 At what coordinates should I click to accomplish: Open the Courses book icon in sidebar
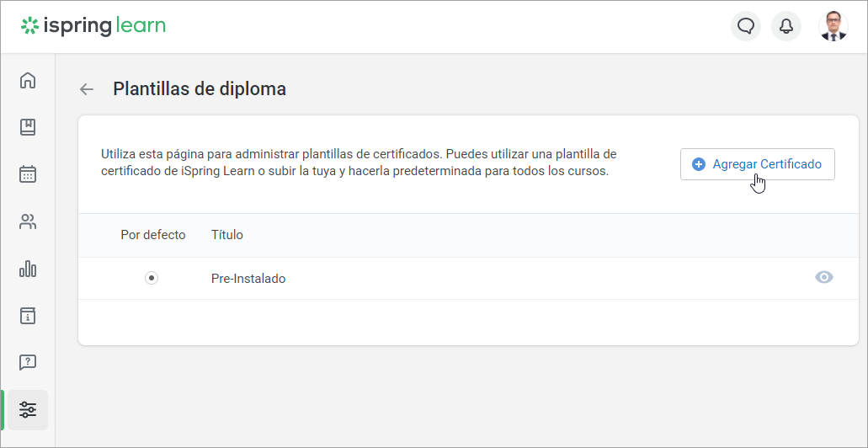(x=28, y=127)
